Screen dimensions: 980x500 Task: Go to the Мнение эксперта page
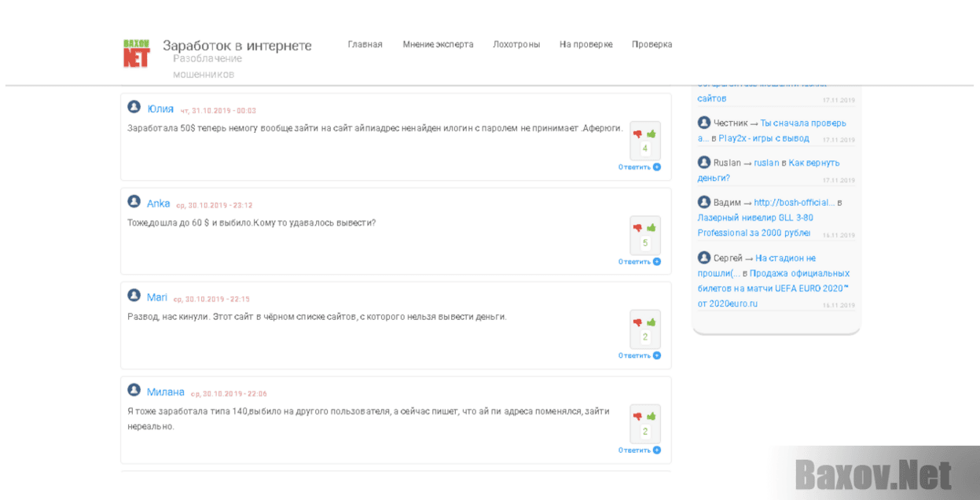point(438,45)
